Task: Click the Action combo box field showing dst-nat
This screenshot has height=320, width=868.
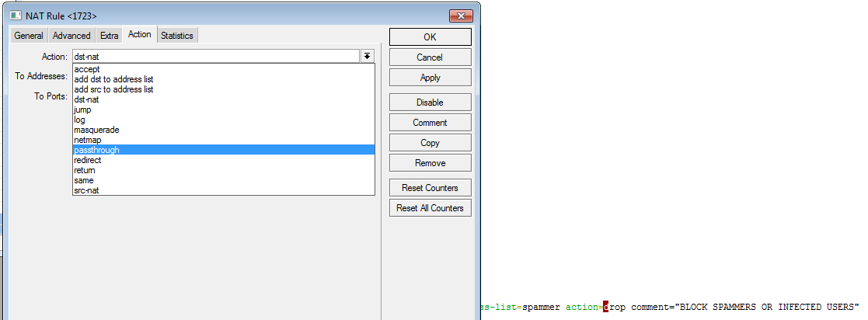Action: point(216,57)
